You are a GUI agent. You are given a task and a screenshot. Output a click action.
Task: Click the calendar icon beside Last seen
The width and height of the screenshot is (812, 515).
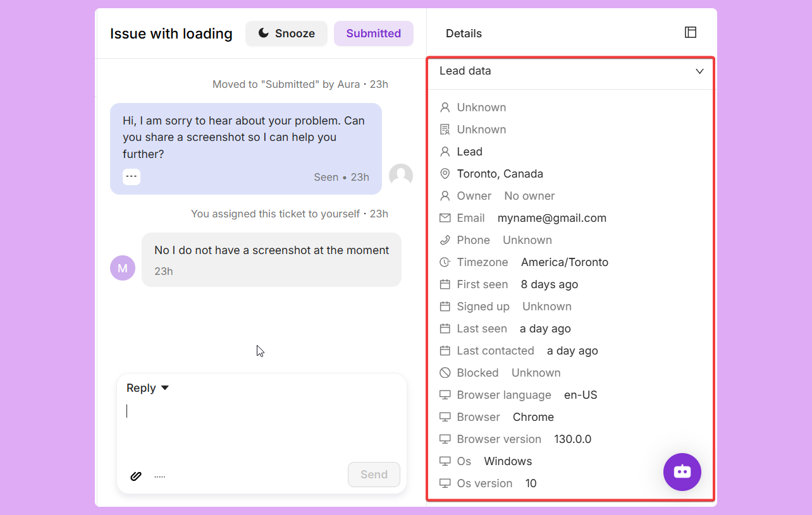pyautogui.click(x=445, y=329)
